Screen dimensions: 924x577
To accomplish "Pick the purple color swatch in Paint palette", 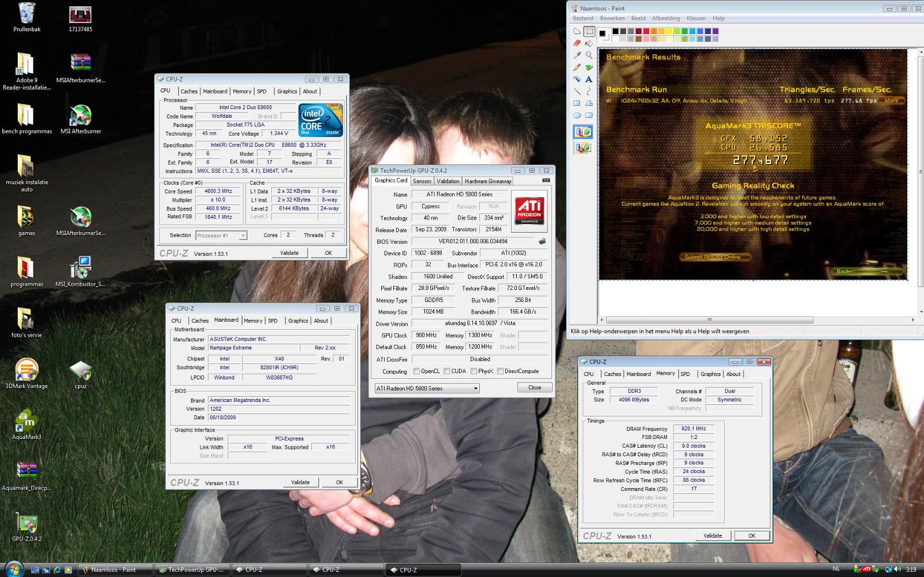I will 716,31.
